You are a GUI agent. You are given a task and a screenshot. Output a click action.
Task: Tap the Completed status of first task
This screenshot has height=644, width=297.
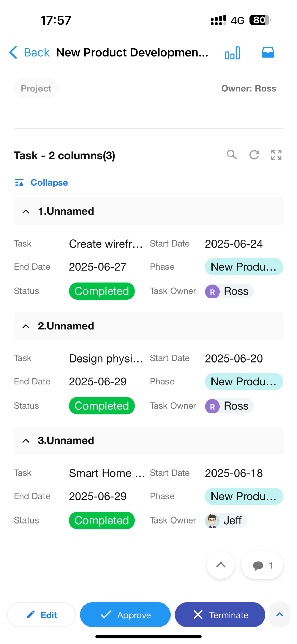(102, 291)
